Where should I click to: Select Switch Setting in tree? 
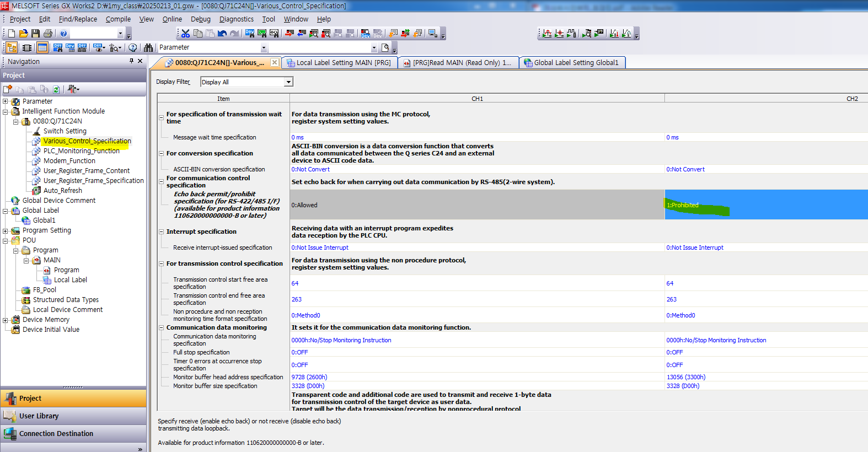[65, 131]
